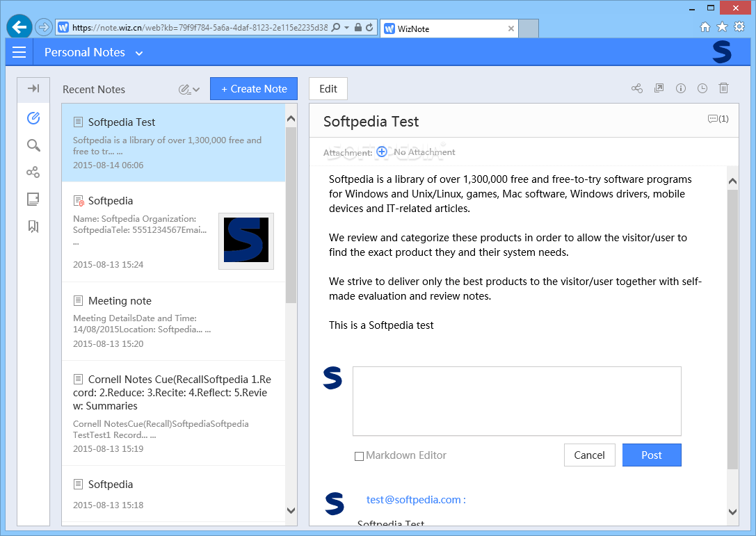Click the Softpedia Test note title
Viewport: 756px width, 536px height.
click(x=371, y=122)
